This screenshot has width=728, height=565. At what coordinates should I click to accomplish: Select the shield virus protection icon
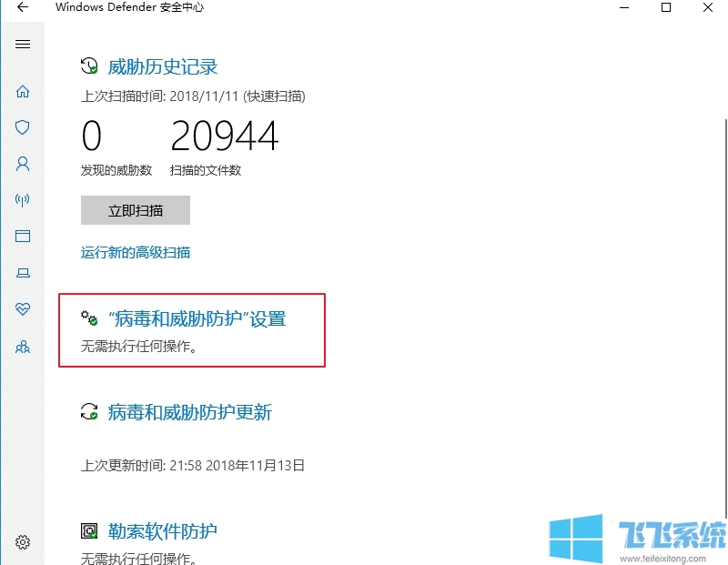pos(23,127)
